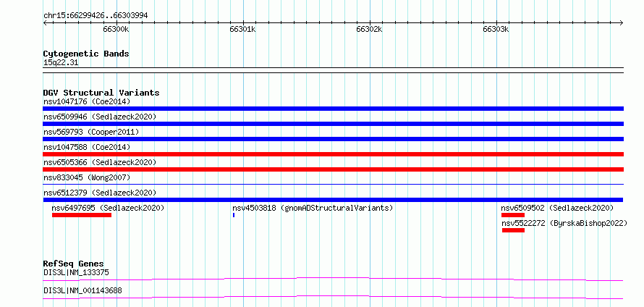Click the DIS3L|NM_133375 gene label

click(76, 272)
